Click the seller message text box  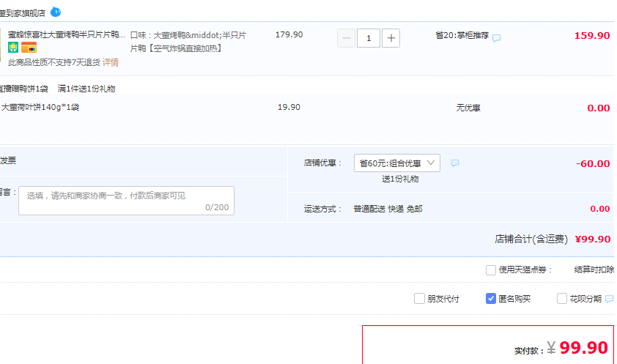(x=126, y=201)
